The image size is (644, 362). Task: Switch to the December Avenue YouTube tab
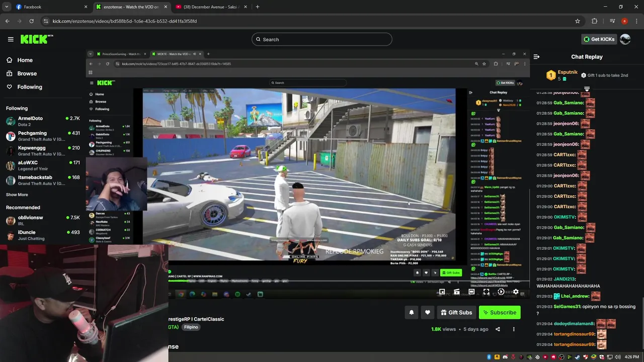click(x=211, y=7)
